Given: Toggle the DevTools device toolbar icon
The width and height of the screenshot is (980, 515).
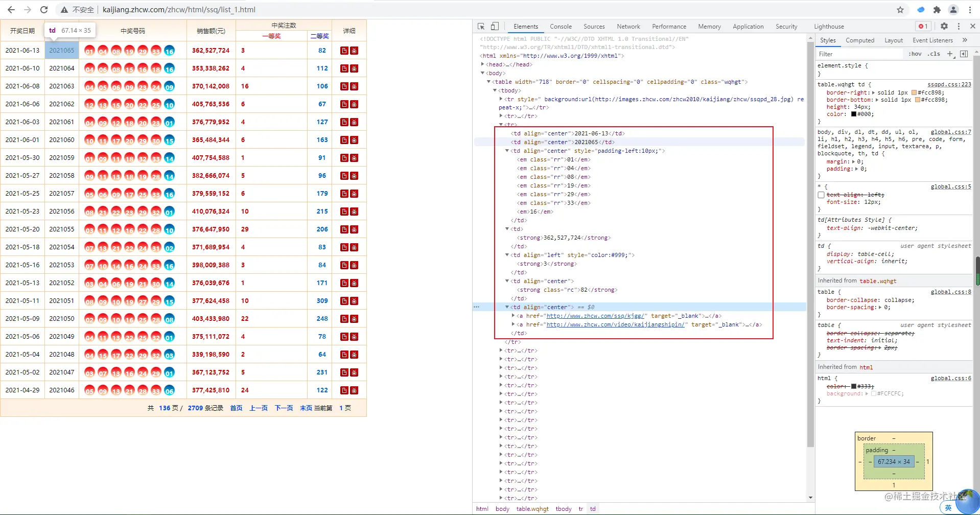Looking at the screenshot, I should pyautogui.click(x=495, y=27).
